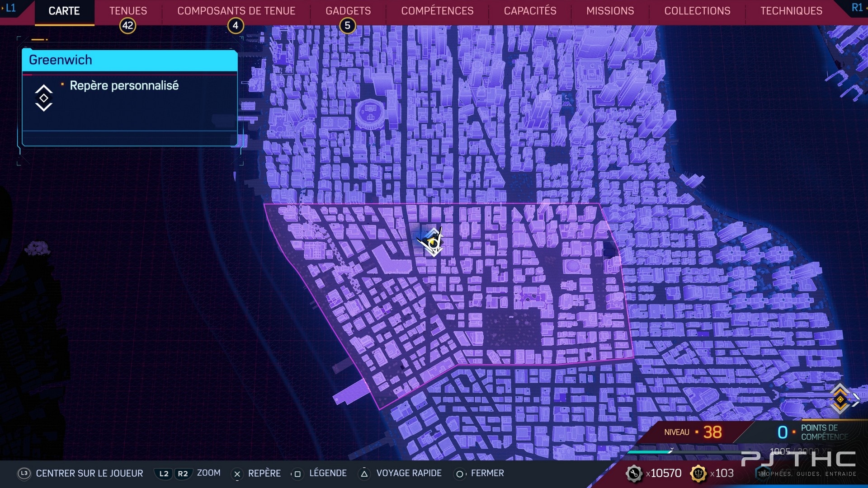Click the ZOOM label
This screenshot has height=488, width=868.
click(x=209, y=473)
